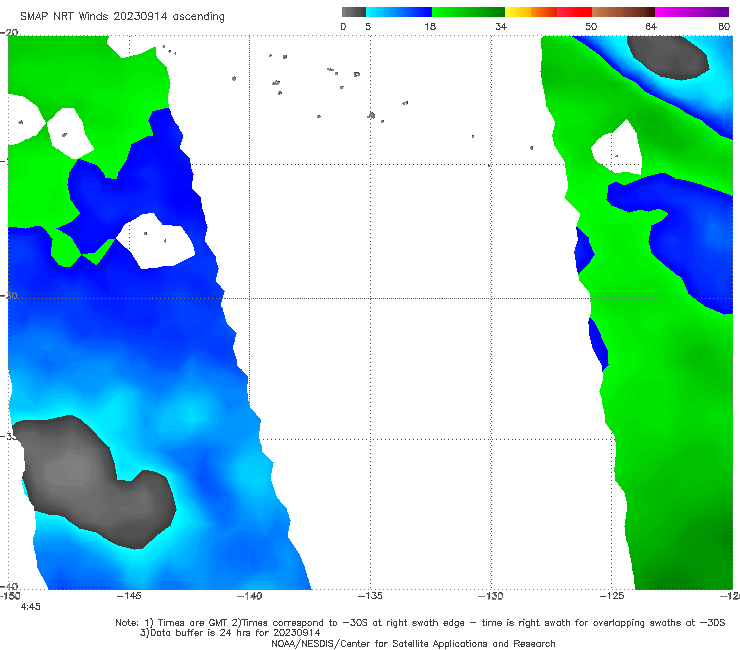Click the longitude label '-145'
The height and width of the screenshot is (650, 740).
(129, 596)
